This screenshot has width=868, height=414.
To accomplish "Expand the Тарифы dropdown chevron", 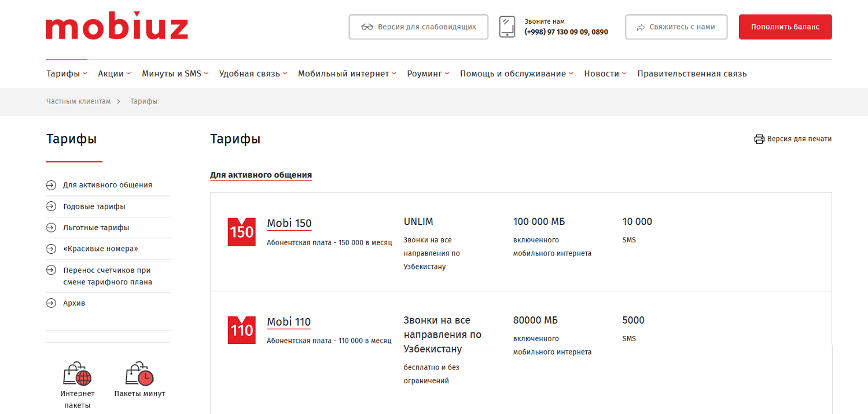I will 84,73.
